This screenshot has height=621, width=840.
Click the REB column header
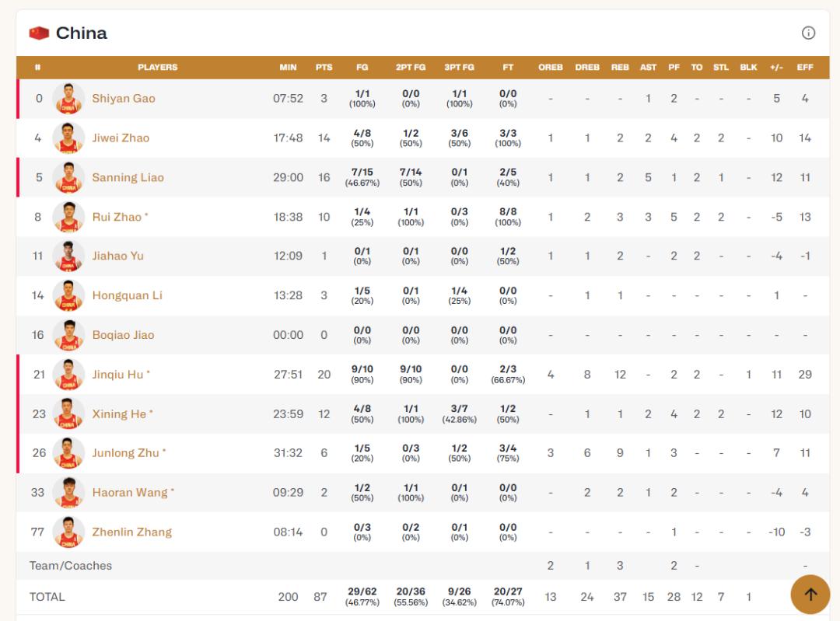pyautogui.click(x=620, y=68)
